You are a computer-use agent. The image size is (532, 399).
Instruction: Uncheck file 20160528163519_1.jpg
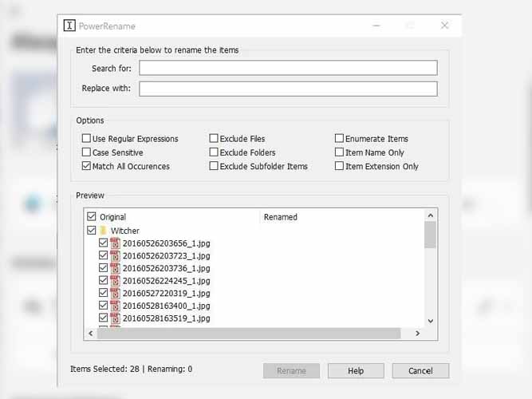(x=104, y=318)
